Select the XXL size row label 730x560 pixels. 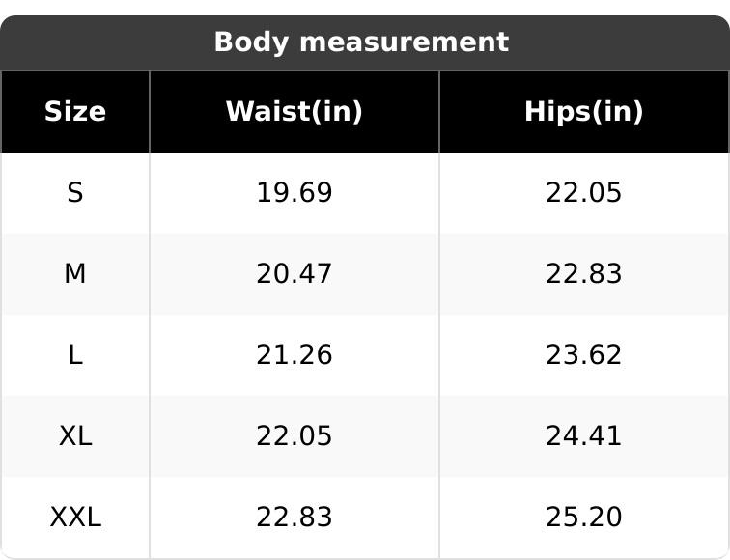[75, 518]
